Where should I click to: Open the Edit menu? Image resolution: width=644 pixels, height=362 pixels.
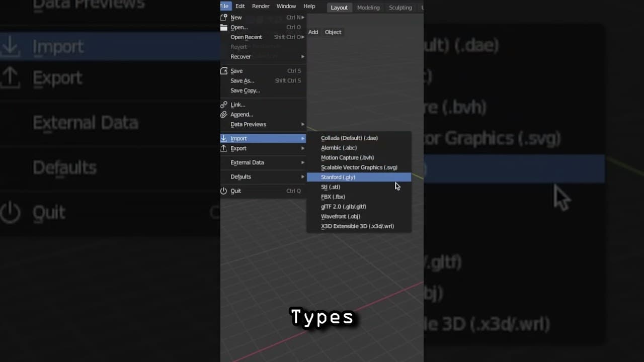point(240,6)
